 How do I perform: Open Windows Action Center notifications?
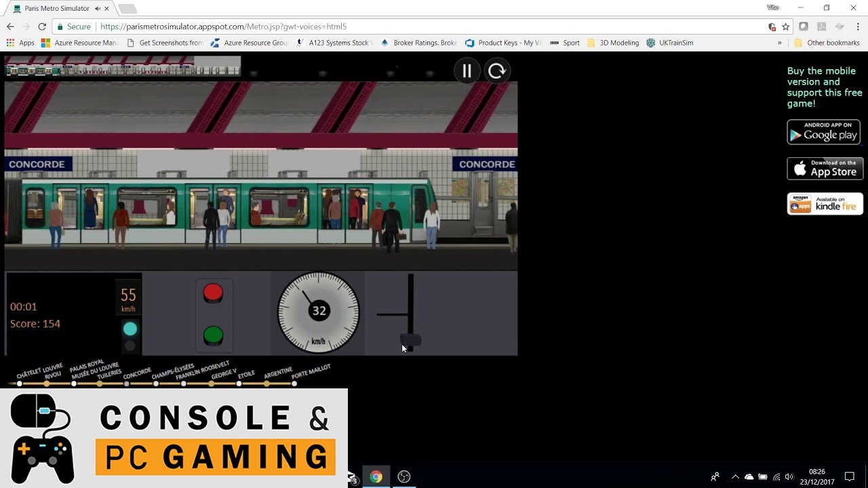click(850, 476)
